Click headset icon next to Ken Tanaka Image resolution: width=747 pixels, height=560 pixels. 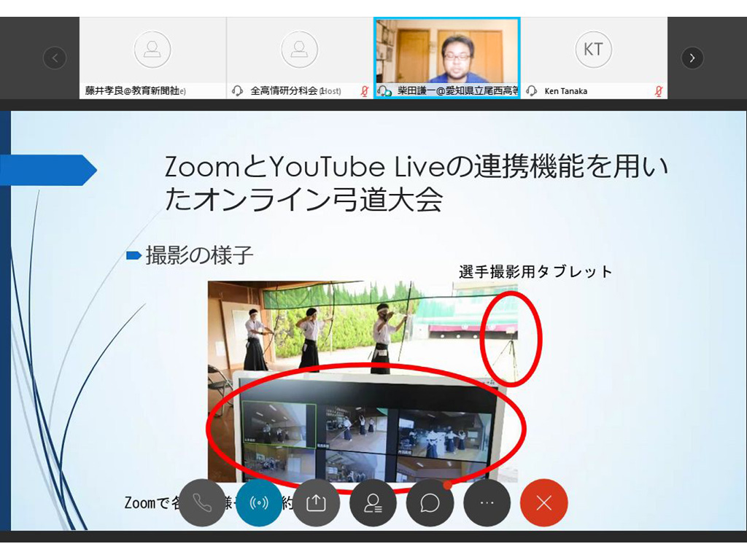pos(532,91)
